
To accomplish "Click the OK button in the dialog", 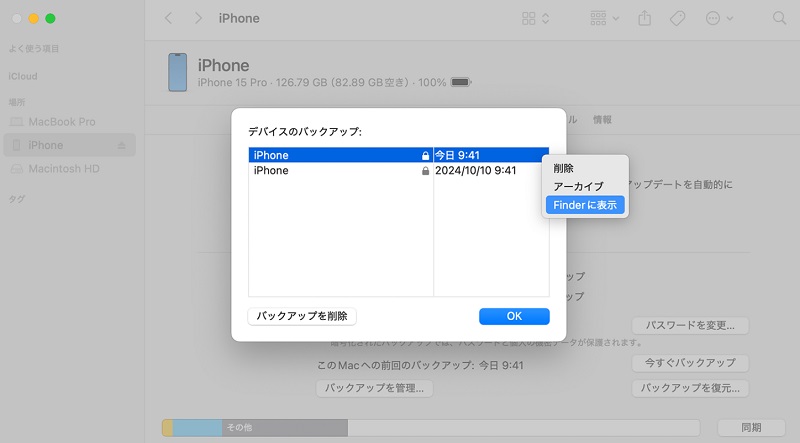I will 514,316.
